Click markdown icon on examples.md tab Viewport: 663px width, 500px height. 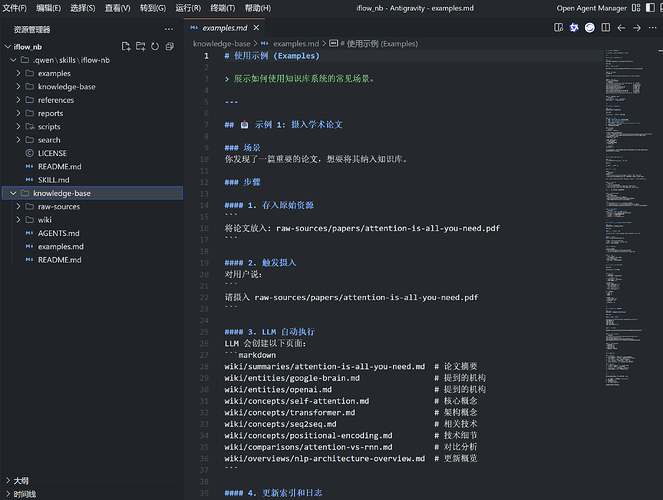[x=194, y=28]
